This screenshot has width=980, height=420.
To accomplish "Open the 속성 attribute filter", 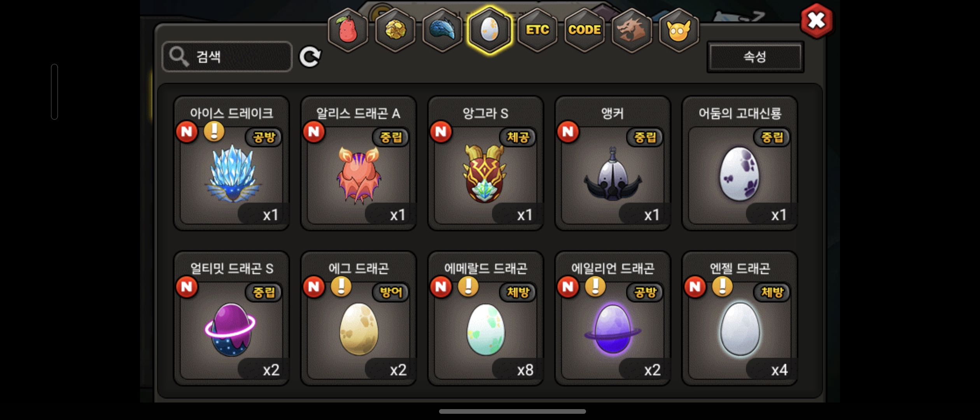I will pos(755,57).
